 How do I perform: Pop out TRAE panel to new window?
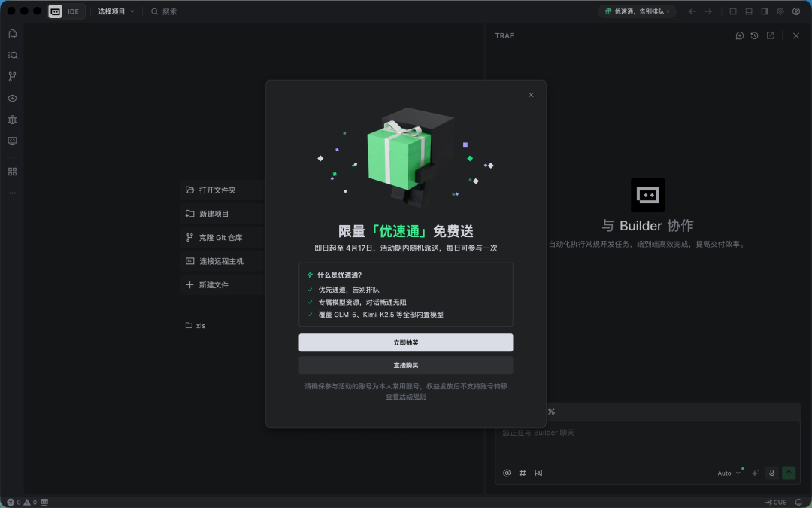771,36
